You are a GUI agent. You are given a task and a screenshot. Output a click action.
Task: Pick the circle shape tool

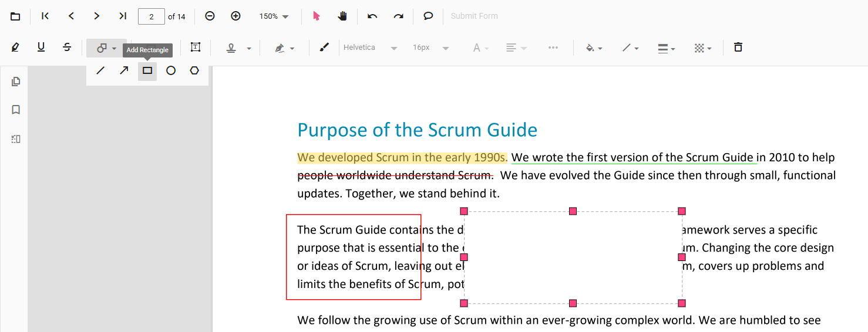[171, 71]
